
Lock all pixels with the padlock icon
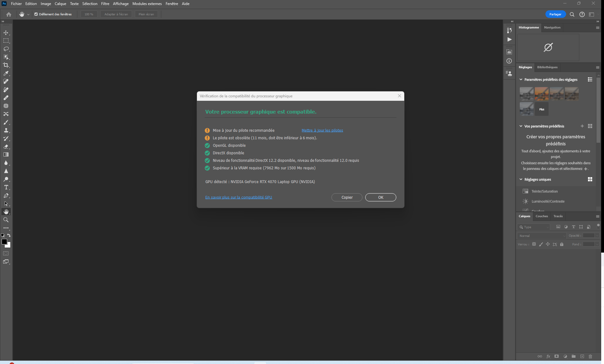click(562, 244)
